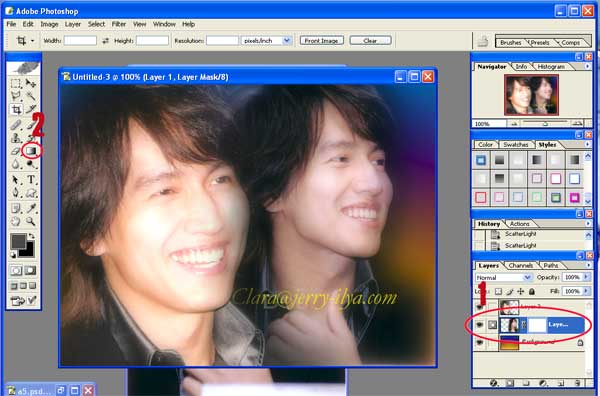
Task: Select the Type tool
Action: tap(31, 179)
